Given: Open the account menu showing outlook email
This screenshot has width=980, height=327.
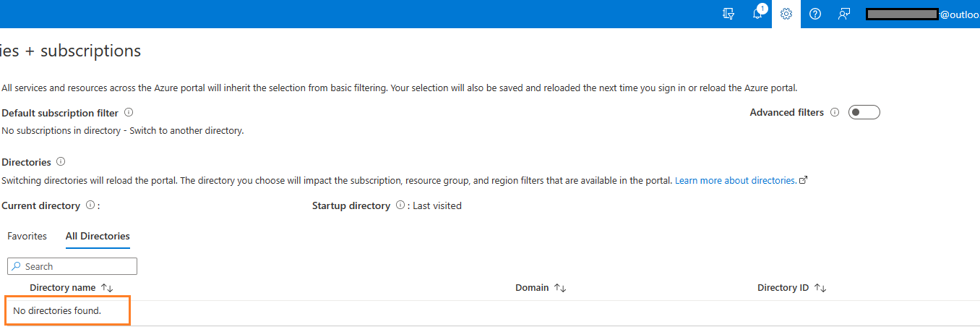Looking at the screenshot, I should click(921, 14).
